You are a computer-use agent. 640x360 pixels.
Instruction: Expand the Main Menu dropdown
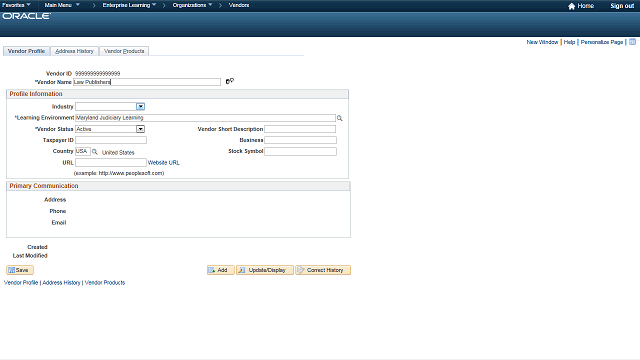[62, 5]
